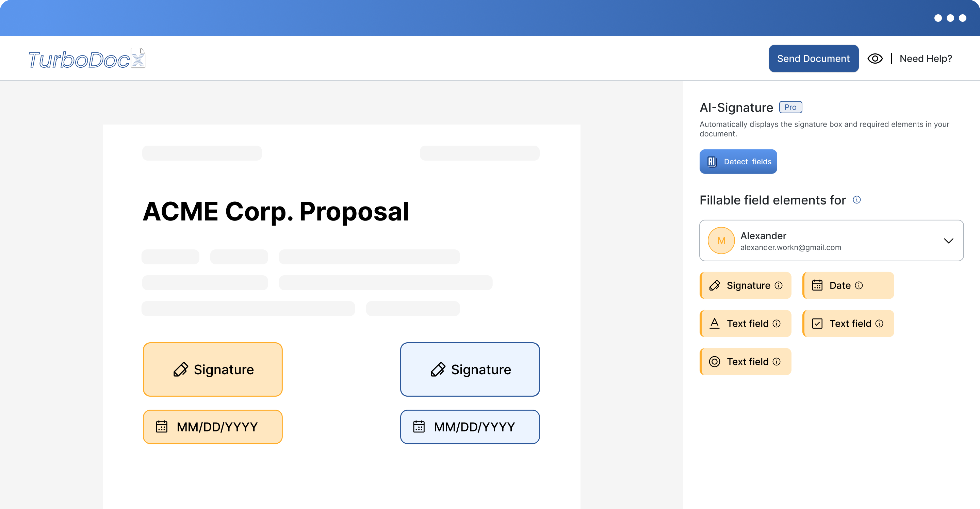Click the orange MM/DD/YYYY date field
This screenshot has width=980, height=509.
213,427
